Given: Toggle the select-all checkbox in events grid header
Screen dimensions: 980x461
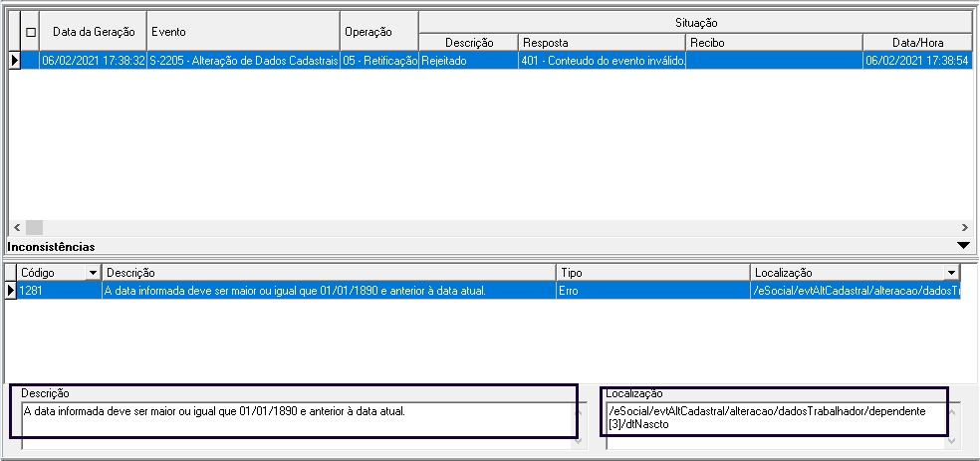Looking at the screenshot, I should pos(30,32).
